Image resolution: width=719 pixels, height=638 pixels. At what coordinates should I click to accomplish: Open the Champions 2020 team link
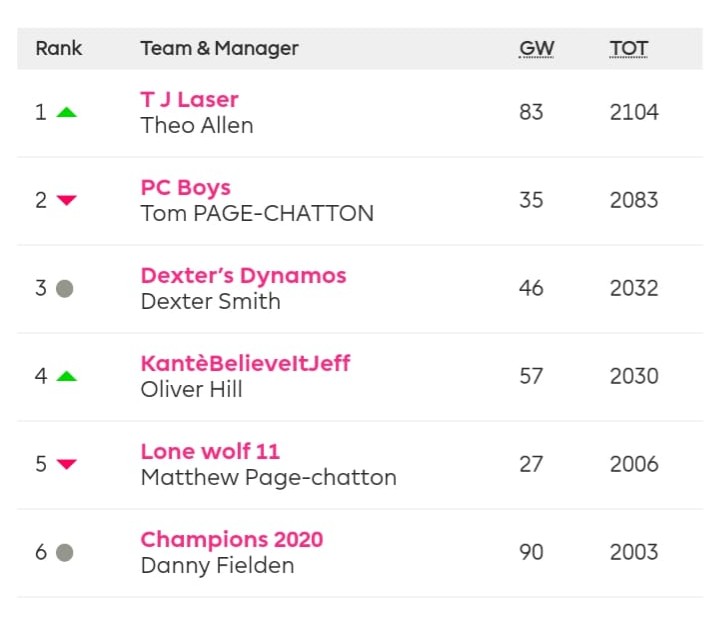(x=231, y=539)
